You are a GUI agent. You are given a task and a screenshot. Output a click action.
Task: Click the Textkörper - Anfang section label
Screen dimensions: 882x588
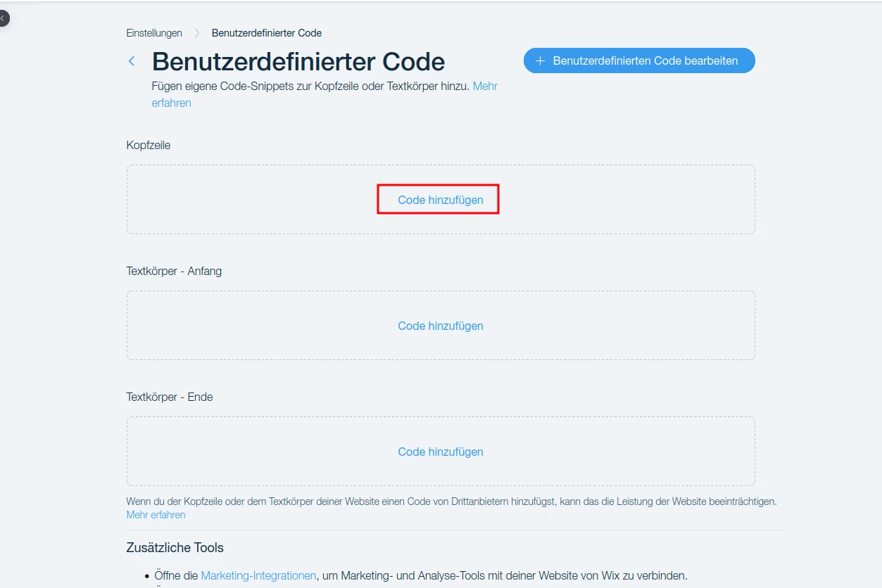click(174, 271)
